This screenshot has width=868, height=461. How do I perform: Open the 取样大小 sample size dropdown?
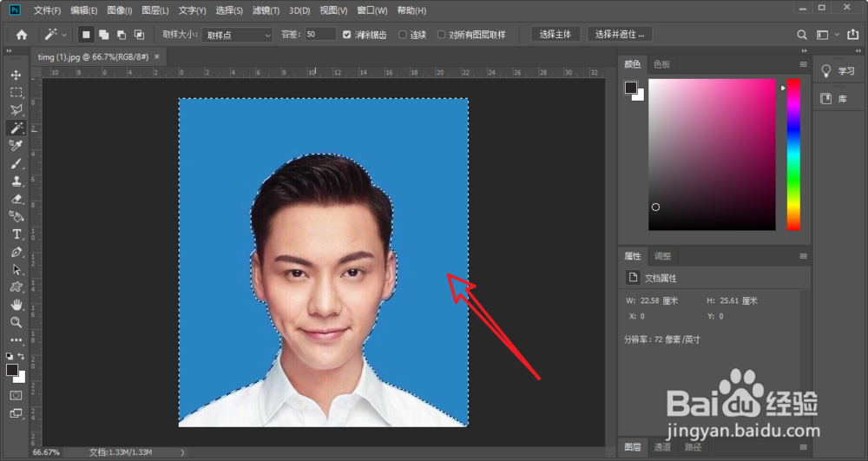point(237,35)
